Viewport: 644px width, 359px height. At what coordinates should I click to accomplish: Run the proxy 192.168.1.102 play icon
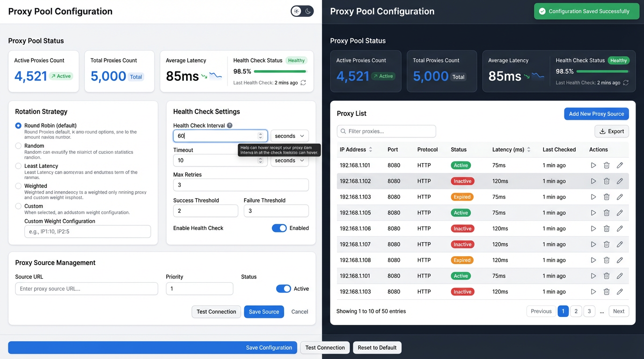pyautogui.click(x=593, y=181)
